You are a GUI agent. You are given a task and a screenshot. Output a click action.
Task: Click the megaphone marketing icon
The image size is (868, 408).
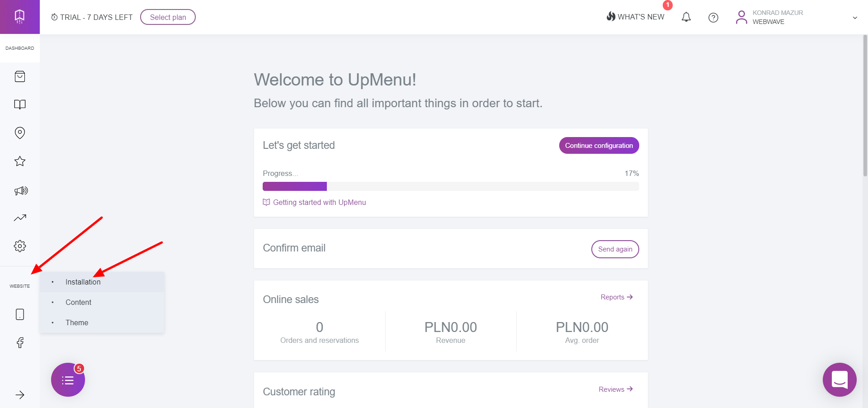tap(21, 190)
